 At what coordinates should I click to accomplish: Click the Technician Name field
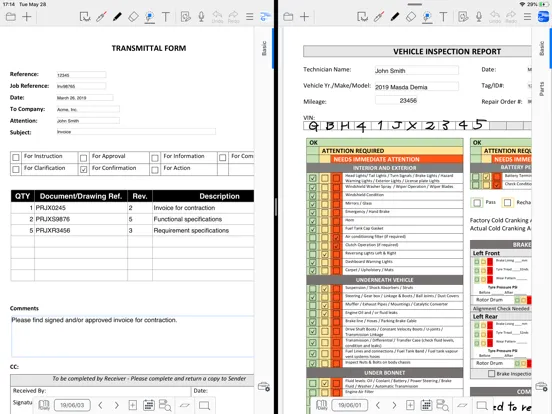pos(416,70)
